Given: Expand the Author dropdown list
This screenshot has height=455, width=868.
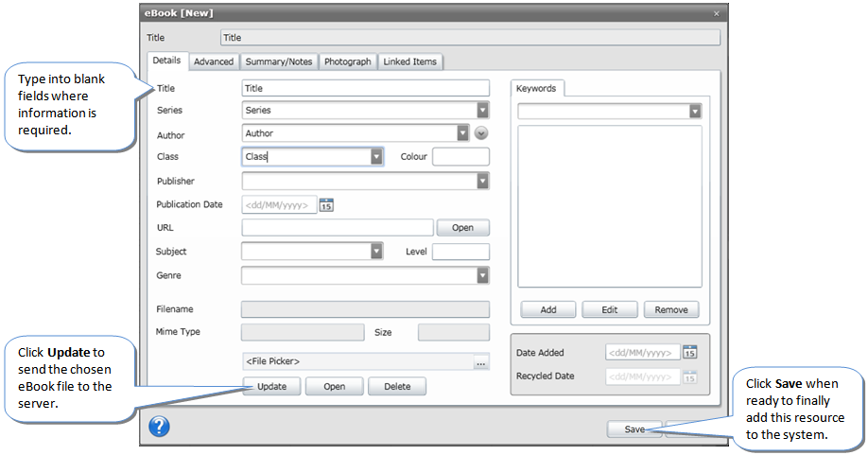Looking at the screenshot, I should click(462, 133).
